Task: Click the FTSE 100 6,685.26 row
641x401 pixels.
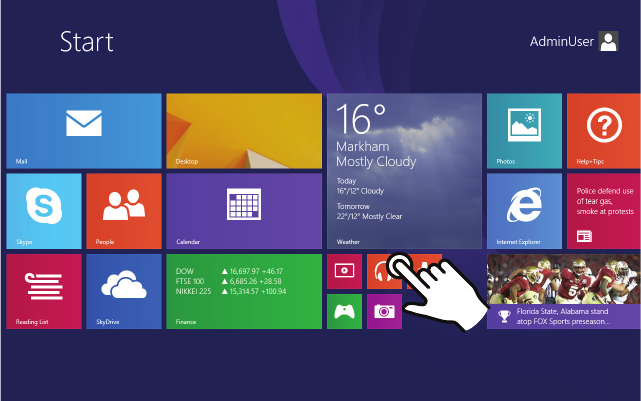Action: coord(229,281)
